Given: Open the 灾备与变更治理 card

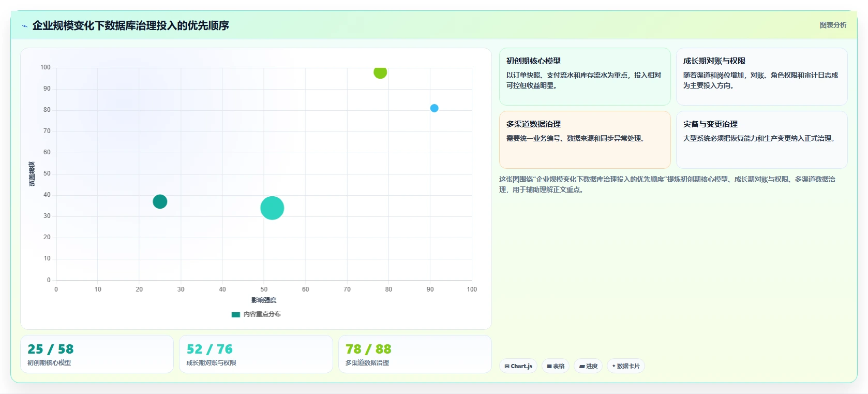Looking at the screenshot, I should click(x=761, y=140).
